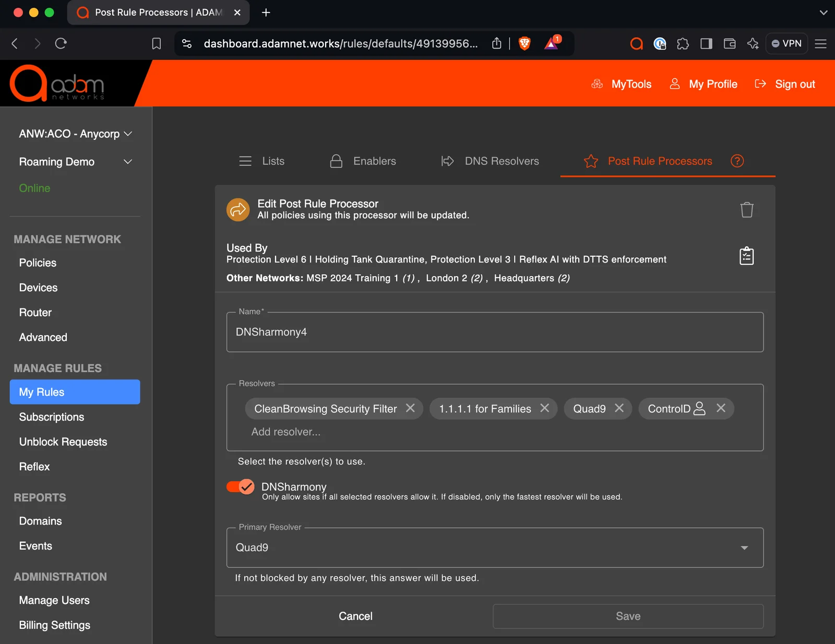This screenshot has height=644, width=835.
Task: Go back to previous page
Action: click(x=15, y=43)
